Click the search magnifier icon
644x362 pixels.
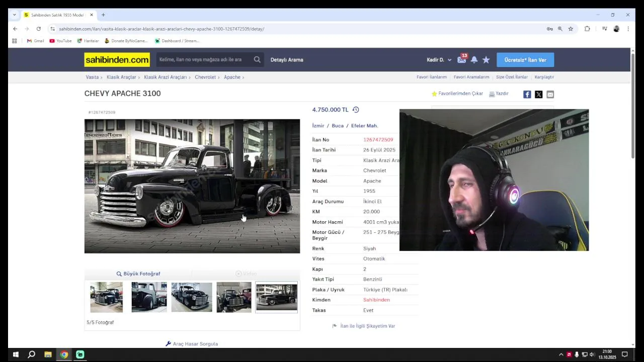coord(257,59)
